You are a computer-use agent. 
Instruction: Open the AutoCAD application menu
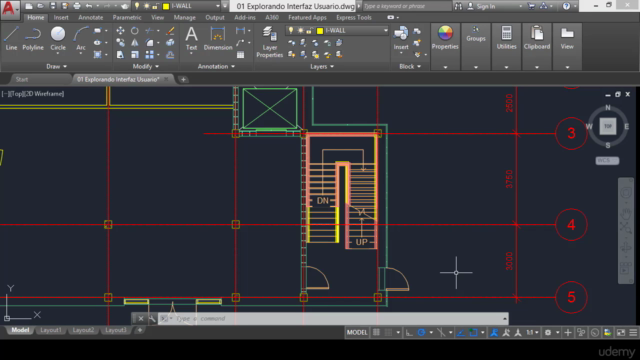pos(9,9)
